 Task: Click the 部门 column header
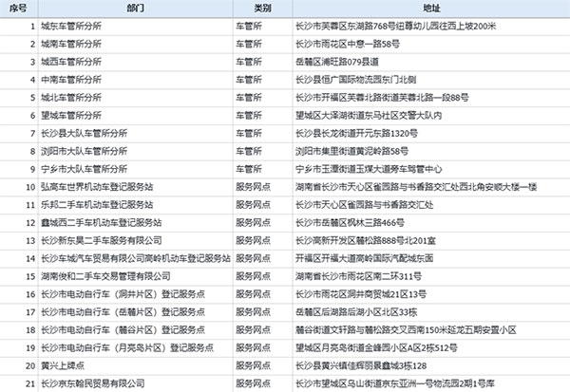pyautogui.click(x=135, y=9)
